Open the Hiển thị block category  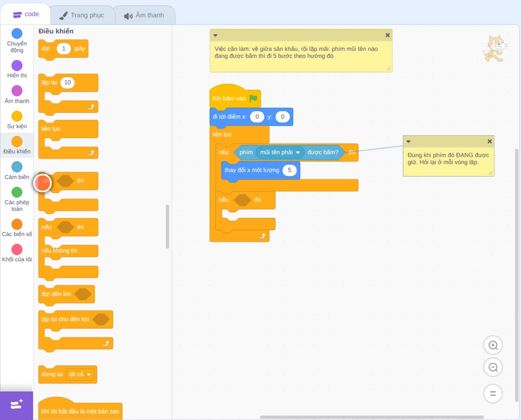[x=17, y=69]
